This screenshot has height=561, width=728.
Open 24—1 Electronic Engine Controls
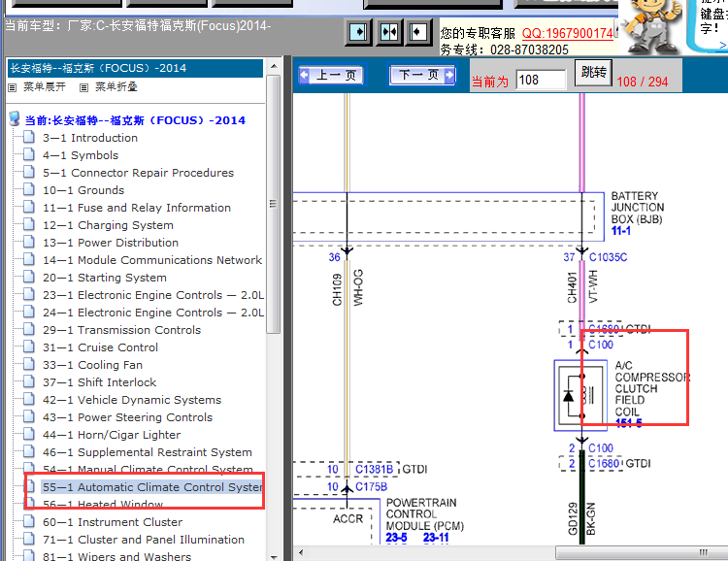click(x=153, y=313)
